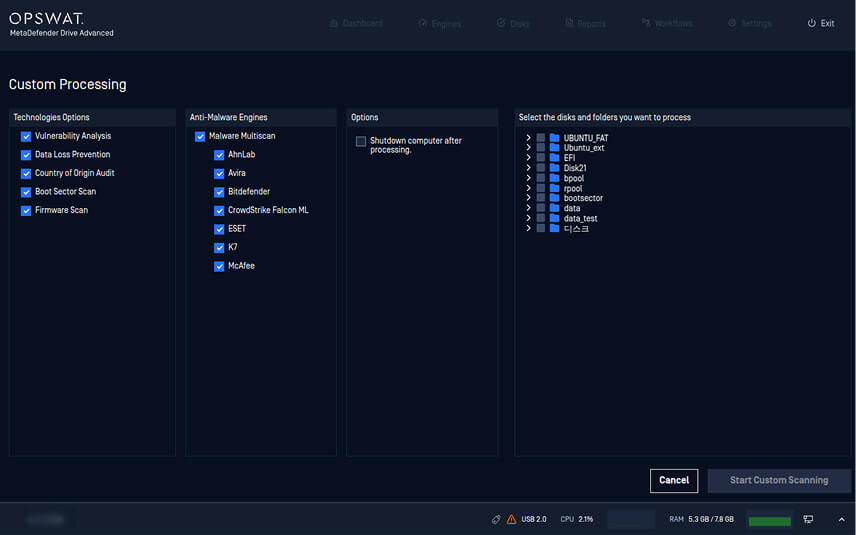This screenshot has width=856, height=535.
Task: Click the Disk21 folder icon
Action: pyautogui.click(x=554, y=168)
